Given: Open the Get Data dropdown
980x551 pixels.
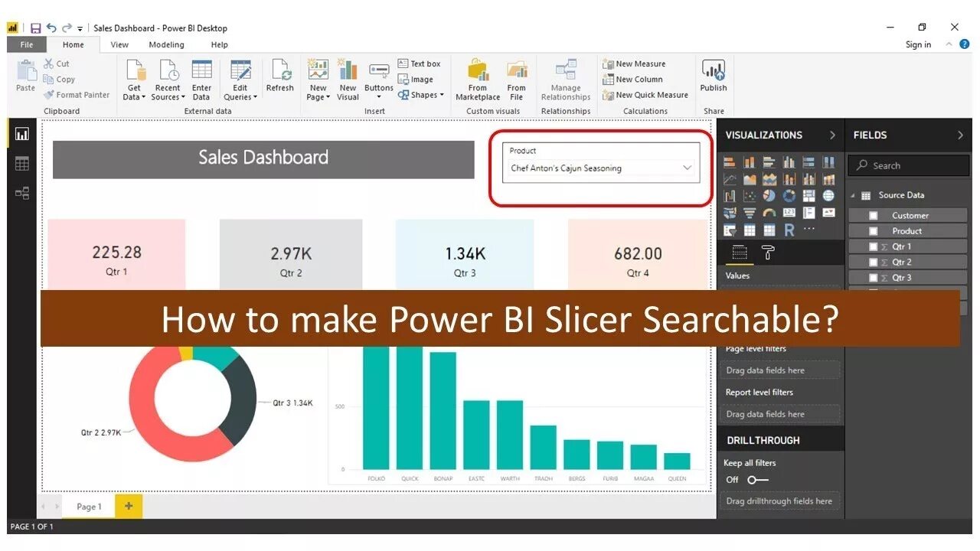Looking at the screenshot, I should tap(134, 82).
